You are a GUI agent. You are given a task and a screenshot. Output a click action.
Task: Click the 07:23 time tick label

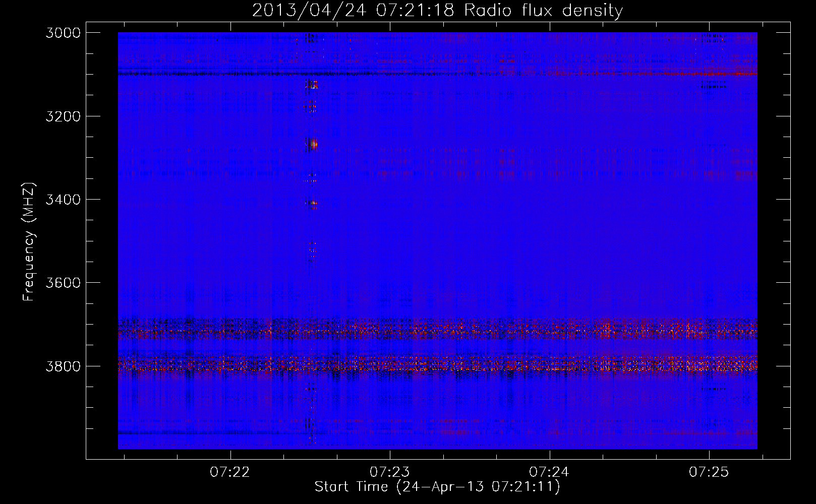tap(390, 472)
